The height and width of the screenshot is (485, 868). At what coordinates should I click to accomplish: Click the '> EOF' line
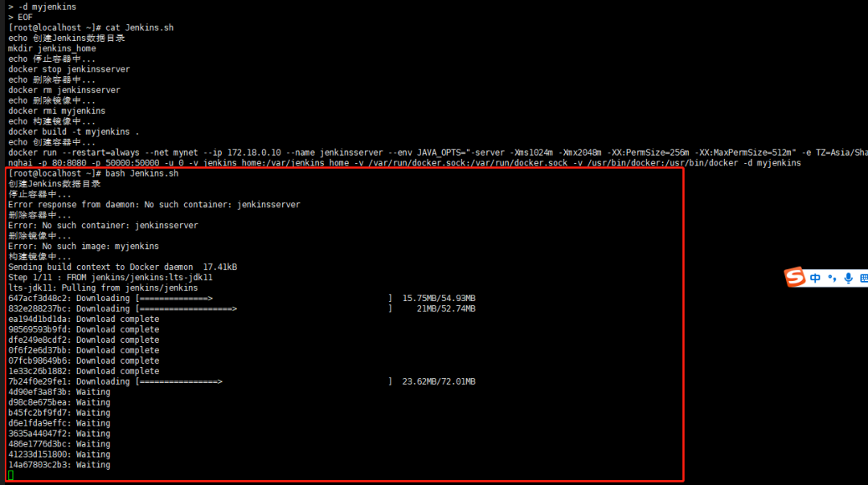pos(20,17)
